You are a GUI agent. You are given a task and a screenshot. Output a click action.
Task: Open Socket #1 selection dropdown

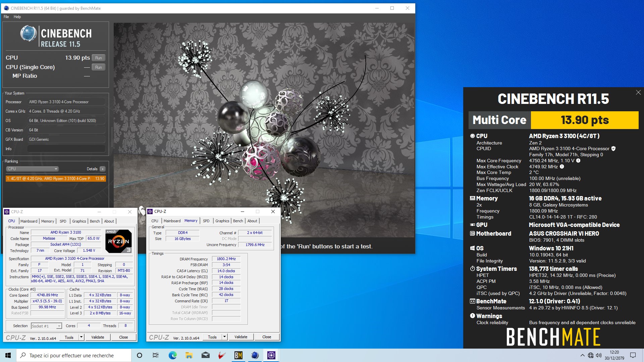(x=46, y=326)
